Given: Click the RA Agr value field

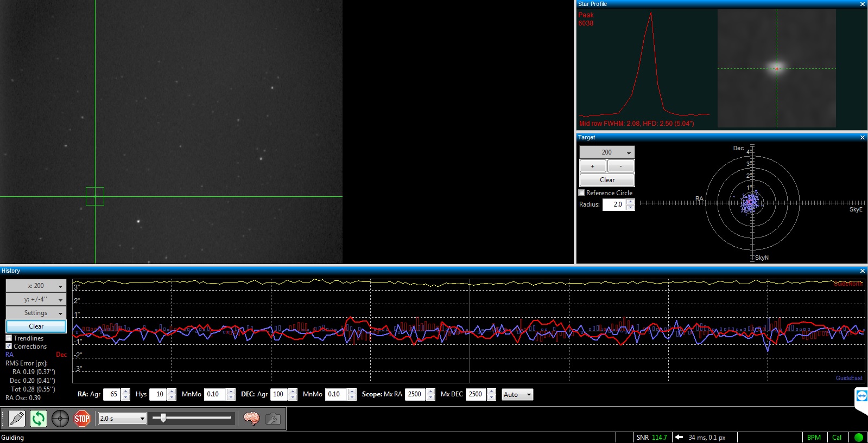Looking at the screenshot, I should tap(112, 394).
